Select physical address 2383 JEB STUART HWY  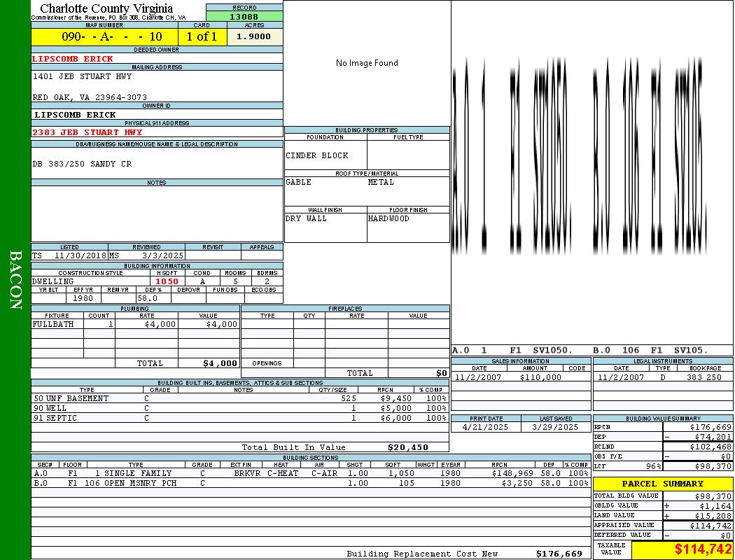[87, 132]
